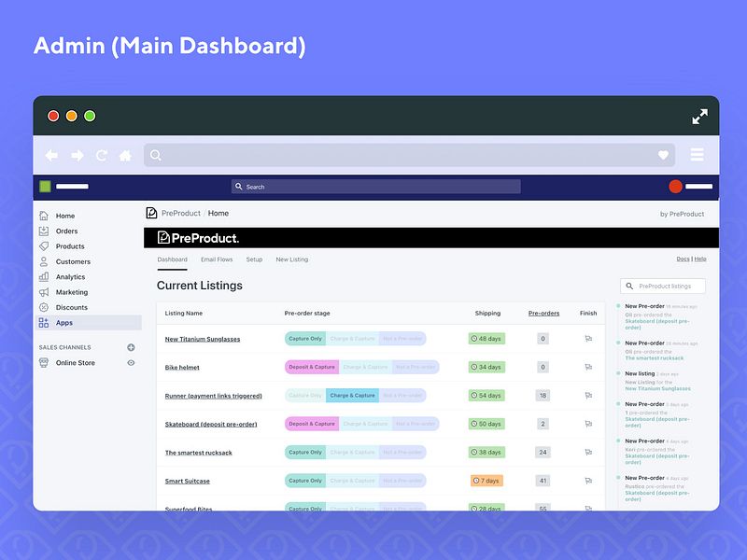The width and height of the screenshot is (747, 560).
Task: Open Online Store channel
Action: point(76,362)
